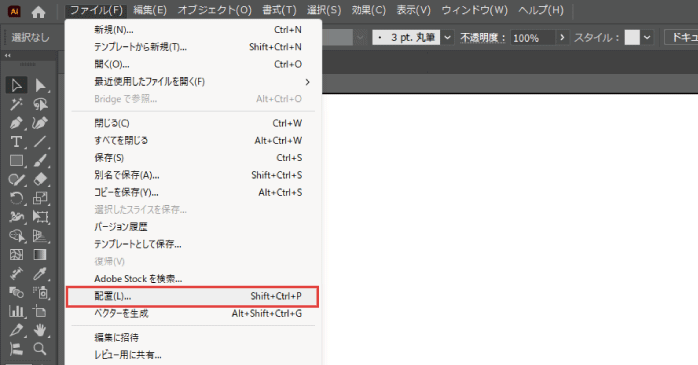Choose the Magic Wand tool

16,104
